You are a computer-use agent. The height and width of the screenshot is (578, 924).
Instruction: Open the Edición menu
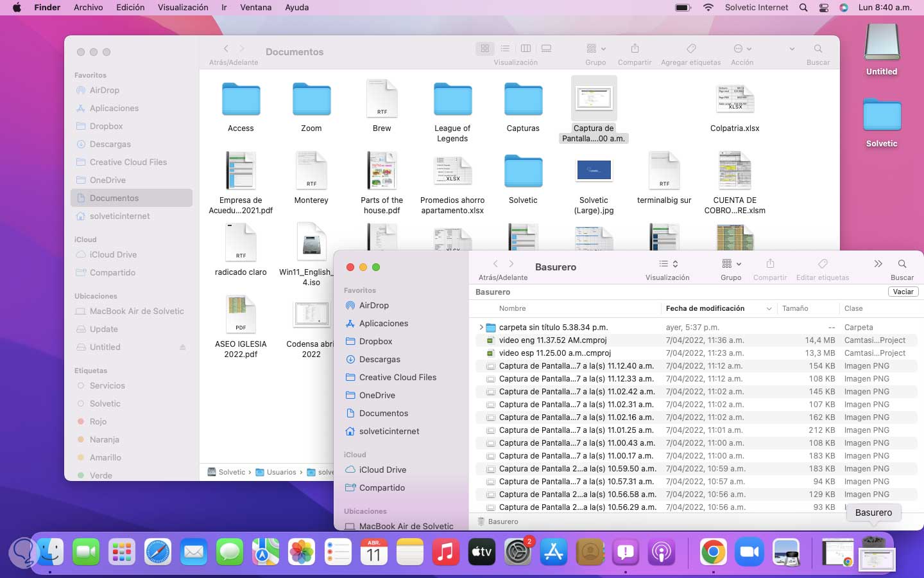[x=130, y=8]
